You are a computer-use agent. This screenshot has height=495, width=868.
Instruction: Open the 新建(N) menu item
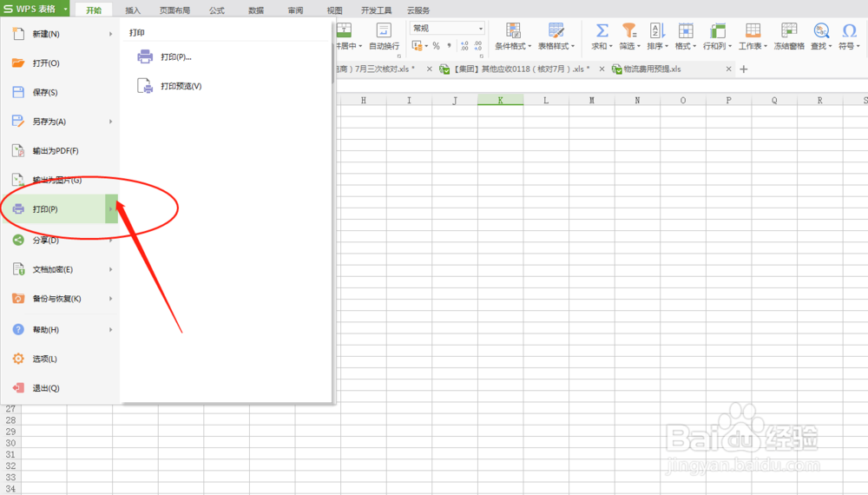60,35
